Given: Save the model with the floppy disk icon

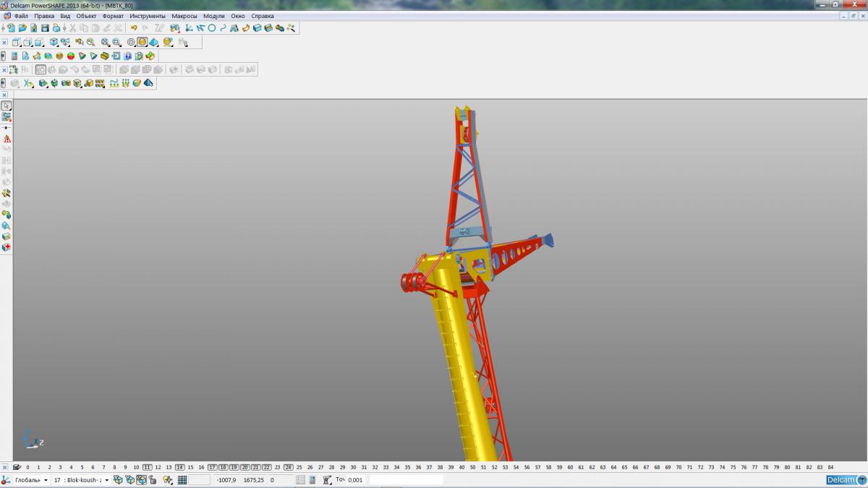Looking at the screenshot, I should [x=45, y=27].
